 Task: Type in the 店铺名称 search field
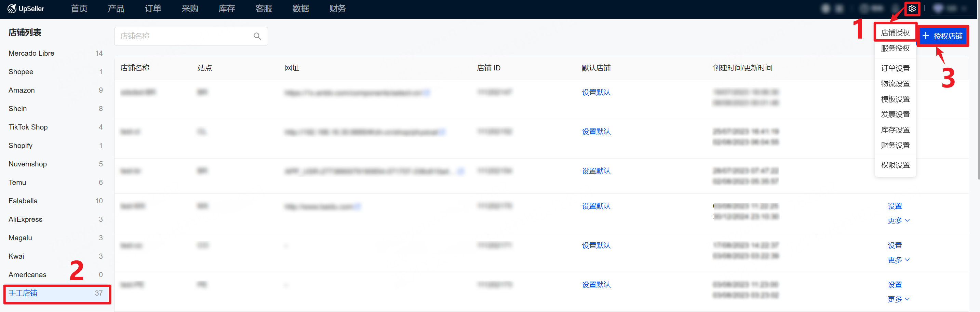pos(183,36)
